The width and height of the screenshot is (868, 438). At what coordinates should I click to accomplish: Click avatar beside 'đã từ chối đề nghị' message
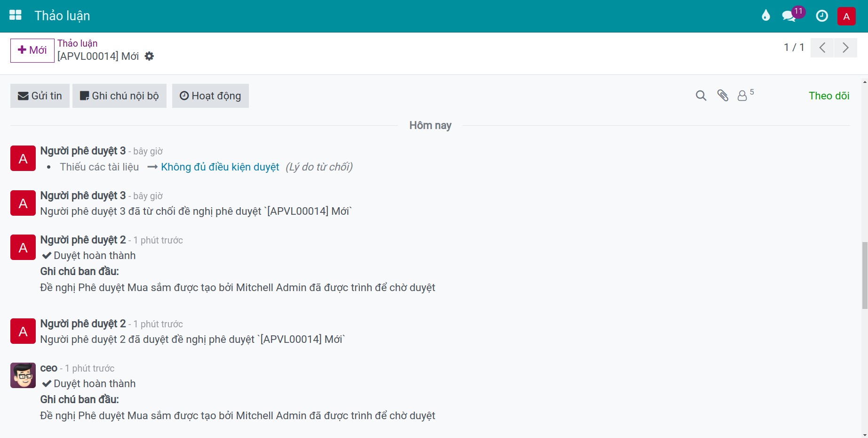23,203
